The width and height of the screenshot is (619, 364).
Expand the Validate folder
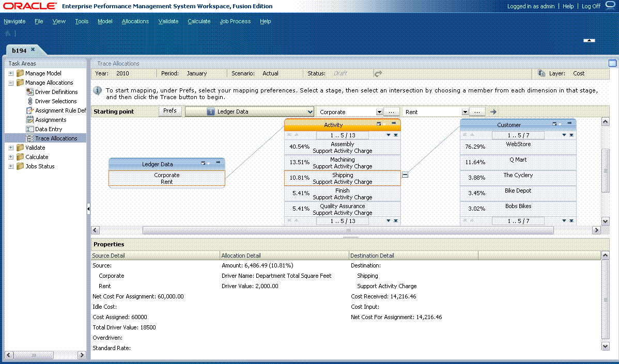click(x=11, y=147)
